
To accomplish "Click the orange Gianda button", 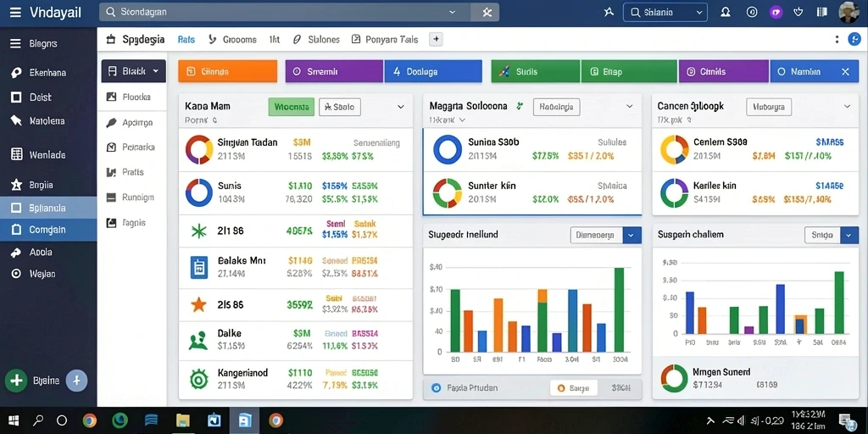I will (x=227, y=71).
